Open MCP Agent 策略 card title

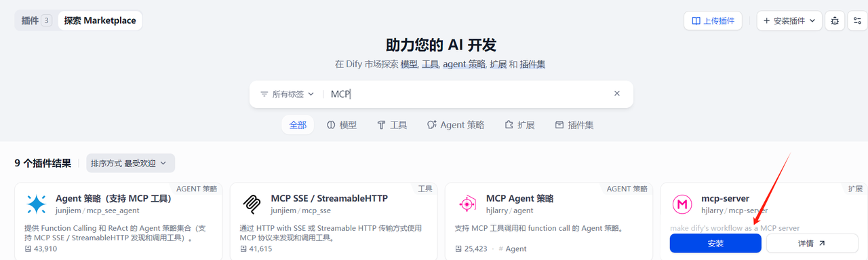(520, 198)
